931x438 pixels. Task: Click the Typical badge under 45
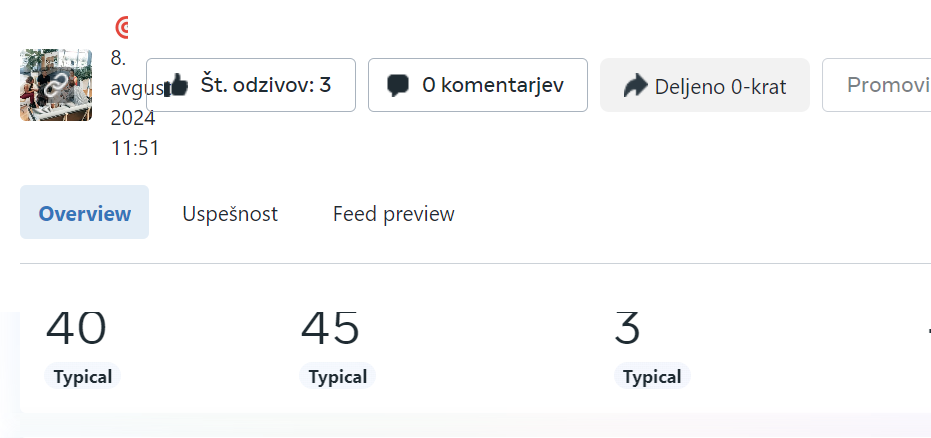tap(338, 376)
